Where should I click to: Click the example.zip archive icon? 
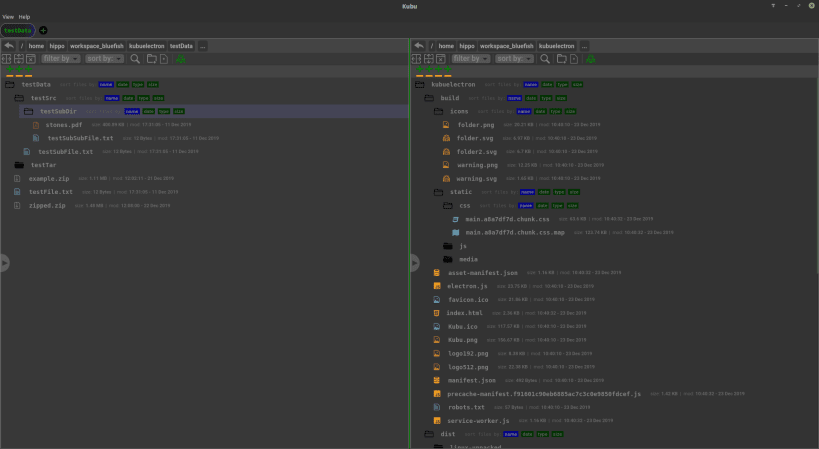pos(17,179)
